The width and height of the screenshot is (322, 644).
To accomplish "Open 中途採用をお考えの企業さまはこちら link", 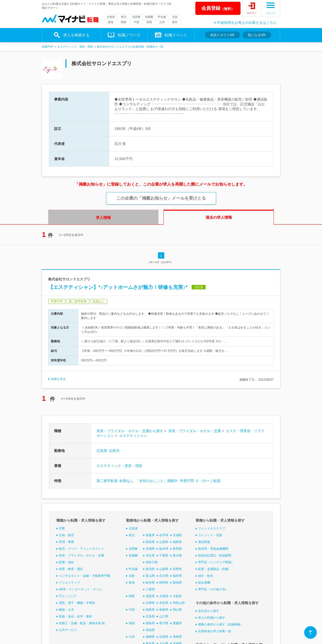I will pyautogui.click(x=245, y=23).
